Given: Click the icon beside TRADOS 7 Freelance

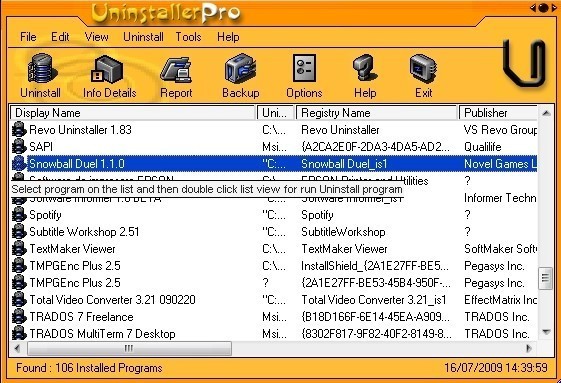Looking at the screenshot, I should click(x=19, y=317).
